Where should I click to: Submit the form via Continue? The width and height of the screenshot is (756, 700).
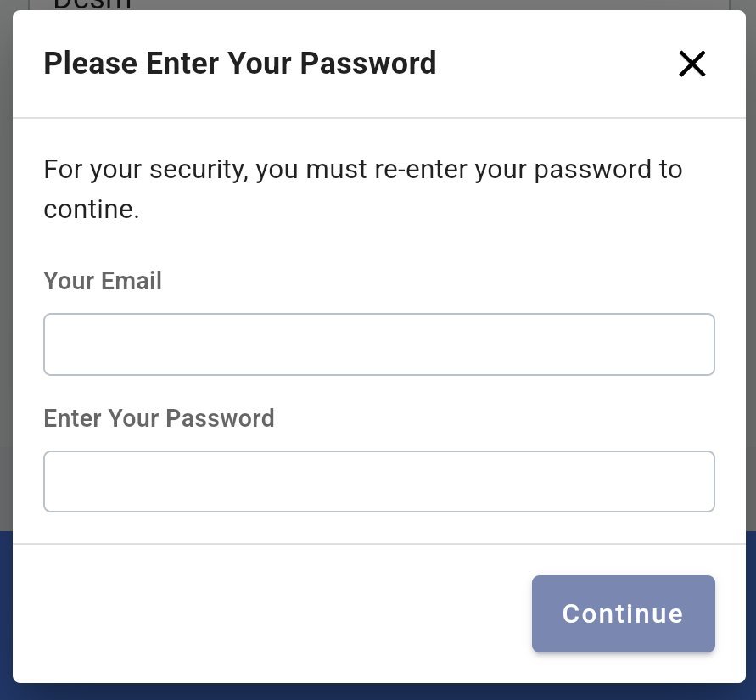click(x=623, y=613)
